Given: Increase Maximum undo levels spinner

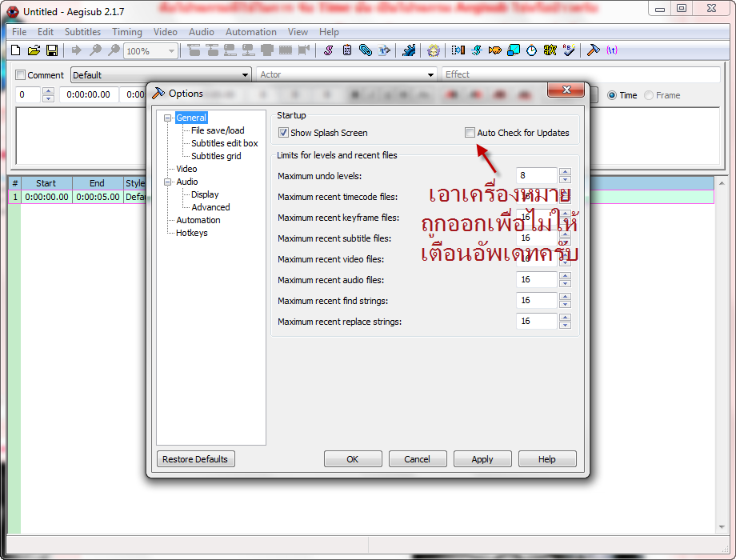Looking at the screenshot, I should [x=565, y=172].
